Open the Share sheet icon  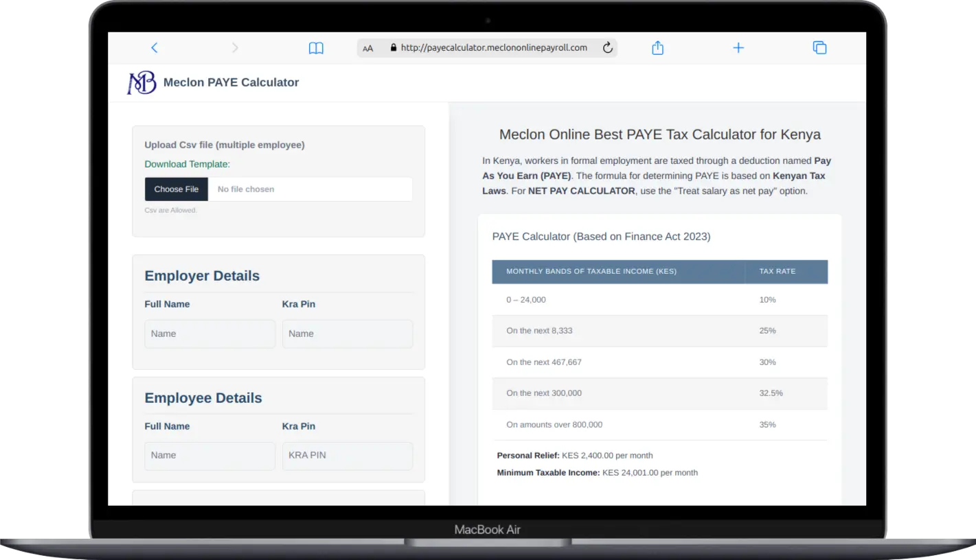[657, 47]
